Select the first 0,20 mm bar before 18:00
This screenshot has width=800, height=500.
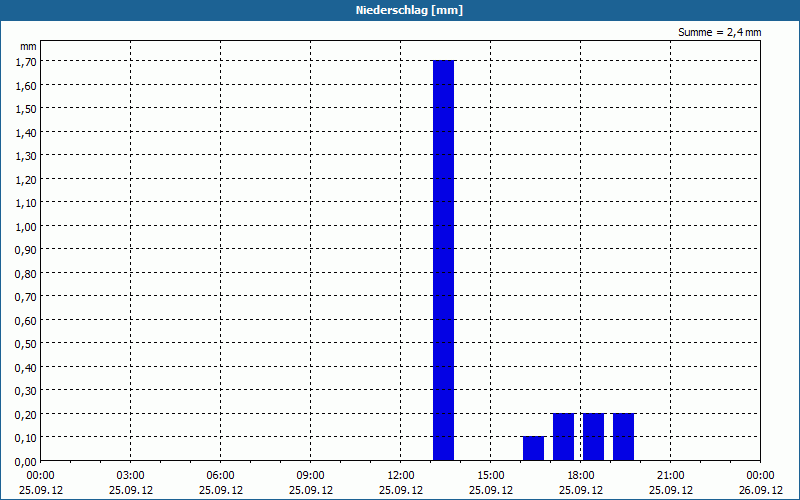point(563,437)
